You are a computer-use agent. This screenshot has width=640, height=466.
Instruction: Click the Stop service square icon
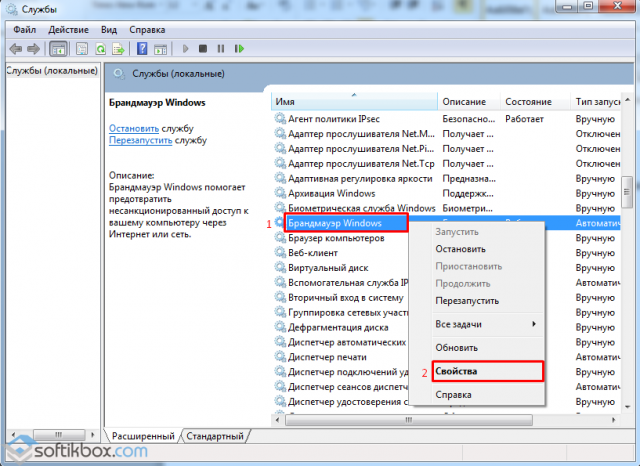(x=203, y=49)
